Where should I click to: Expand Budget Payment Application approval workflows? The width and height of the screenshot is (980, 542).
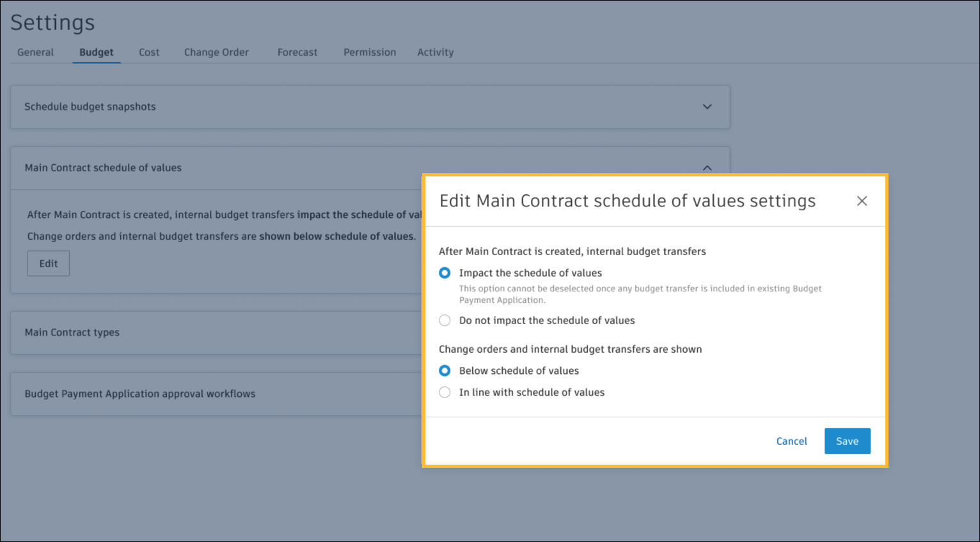point(140,394)
